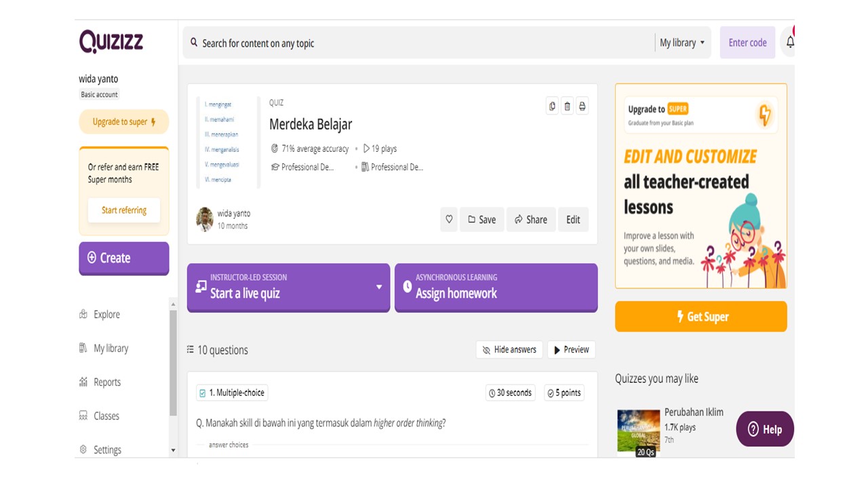
Task: Click the duplicate quiz copy icon
Action: (552, 106)
